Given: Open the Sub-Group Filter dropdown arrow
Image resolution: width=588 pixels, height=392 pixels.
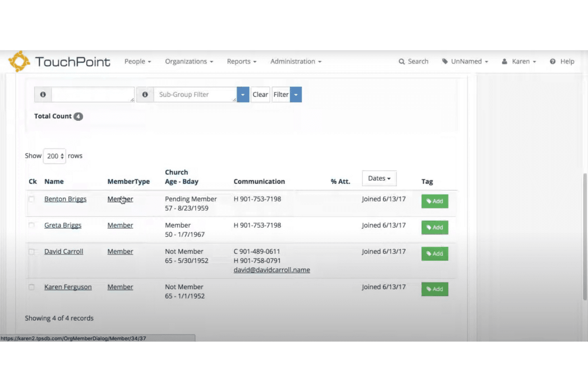Looking at the screenshot, I should (x=243, y=95).
